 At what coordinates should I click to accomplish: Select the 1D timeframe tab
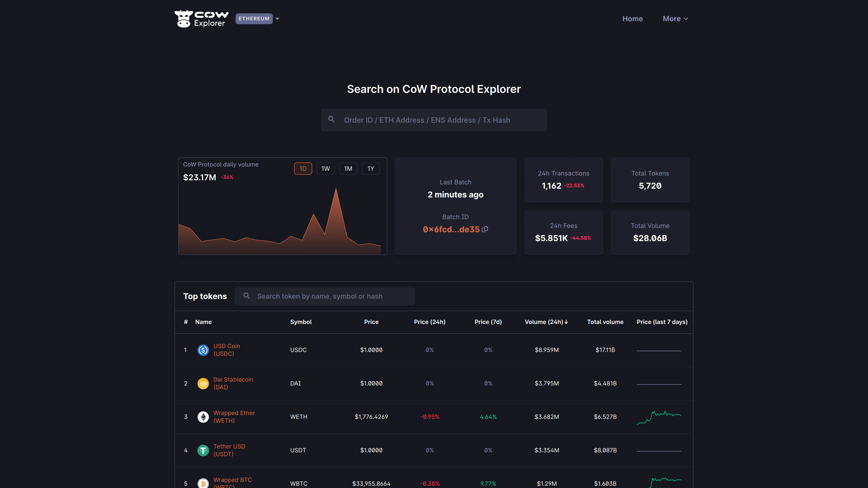303,168
